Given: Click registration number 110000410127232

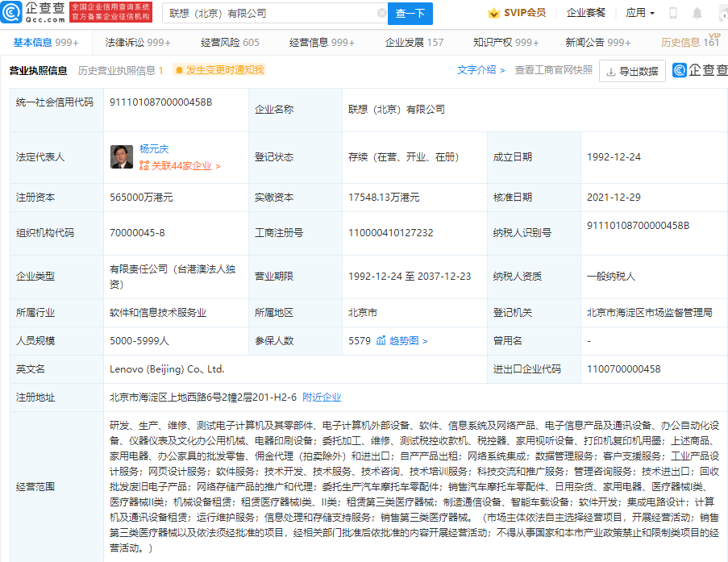Looking at the screenshot, I should pyautogui.click(x=390, y=233).
